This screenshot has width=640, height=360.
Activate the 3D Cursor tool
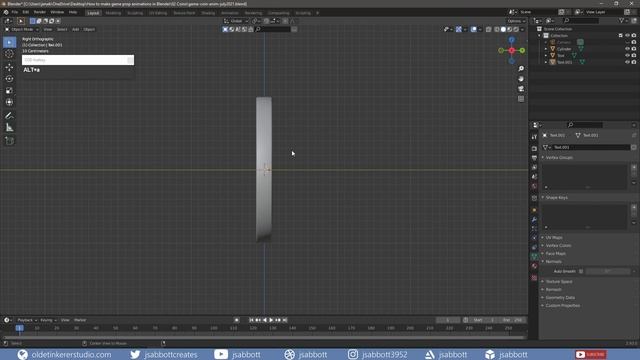point(9,54)
